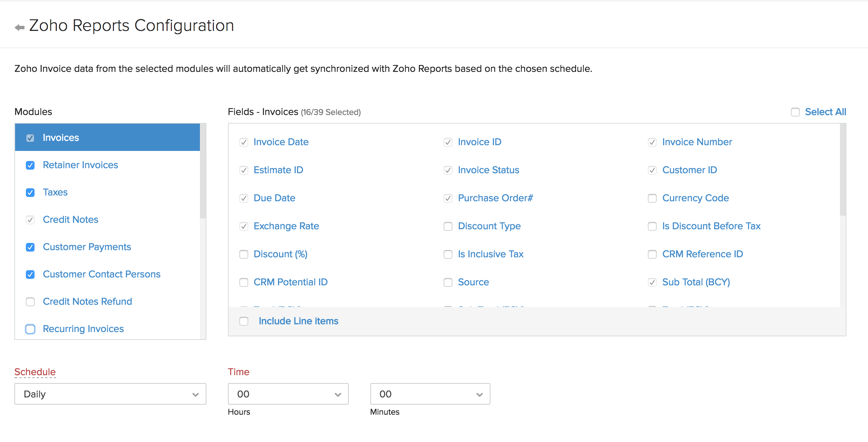Tick the Currency Code field checkbox
The width and height of the screenshot is (868, 442).
tap(652, 198)
